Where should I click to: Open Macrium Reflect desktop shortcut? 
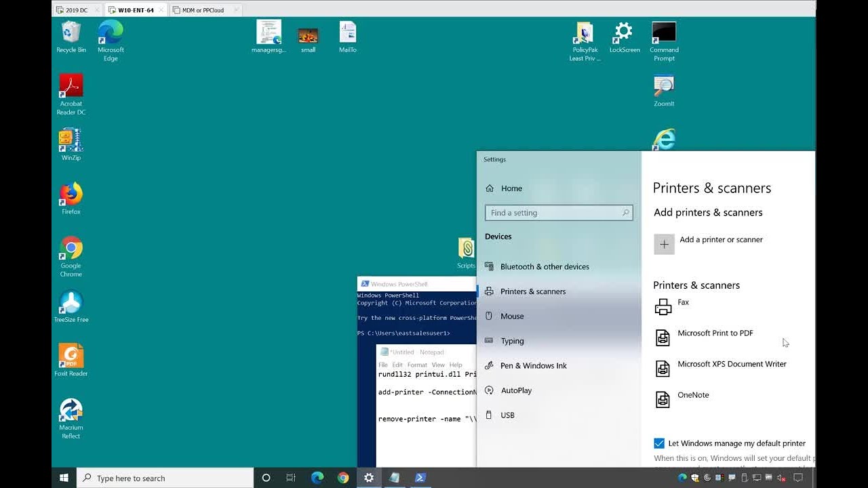(71, 418)
